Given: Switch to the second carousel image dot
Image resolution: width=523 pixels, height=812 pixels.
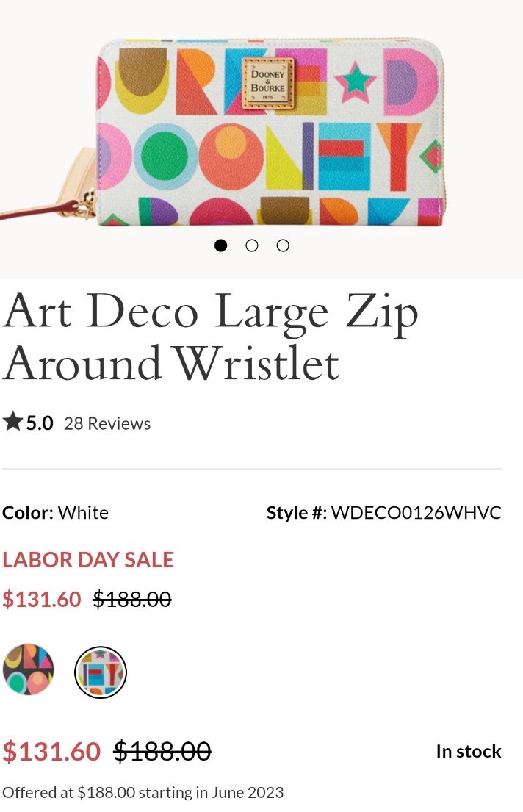Looking at the screenshot, I should [252, 245].
